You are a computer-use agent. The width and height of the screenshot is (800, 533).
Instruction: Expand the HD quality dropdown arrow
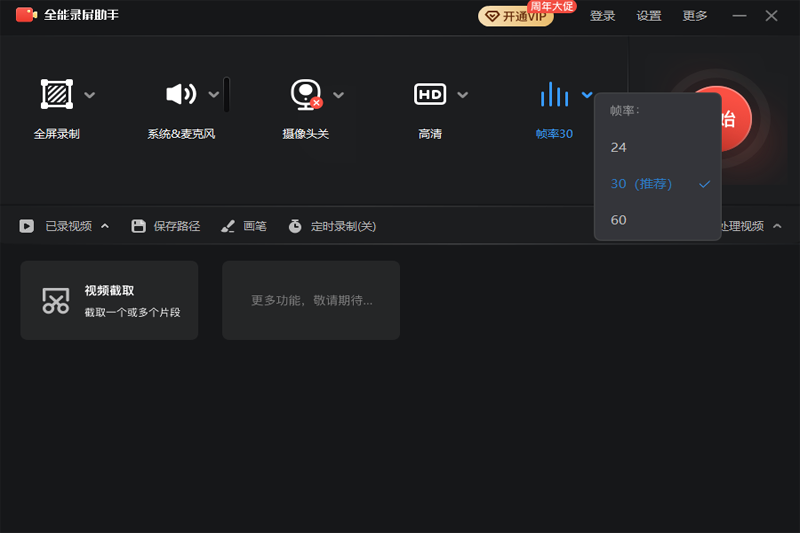(x=462, y=95)
